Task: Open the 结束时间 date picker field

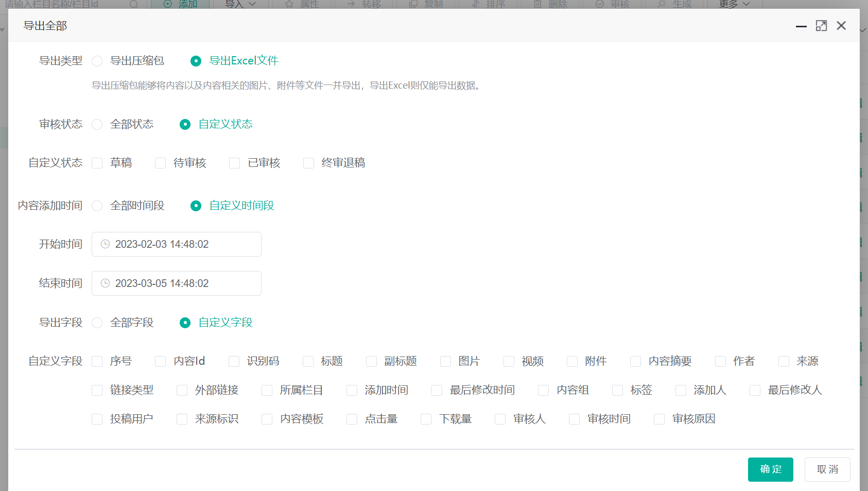Action: [x=177, y=283]
